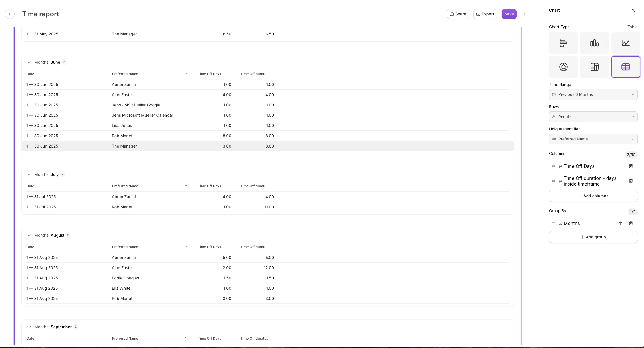Image resolution: width=644 pixels, height=348 pixels.
Task: Click the Add columns button
Action: (593, 196)
